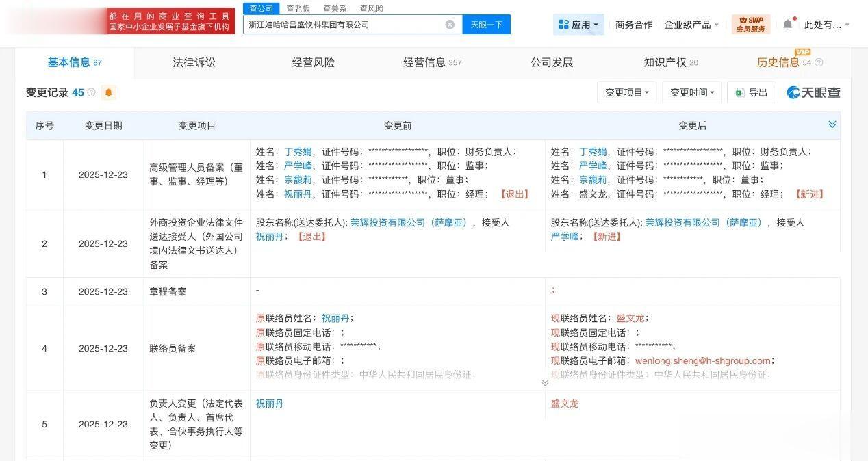Screen dimensions: 868x461
Task: Open the 应用 dropdown menu
Action: 578,25
